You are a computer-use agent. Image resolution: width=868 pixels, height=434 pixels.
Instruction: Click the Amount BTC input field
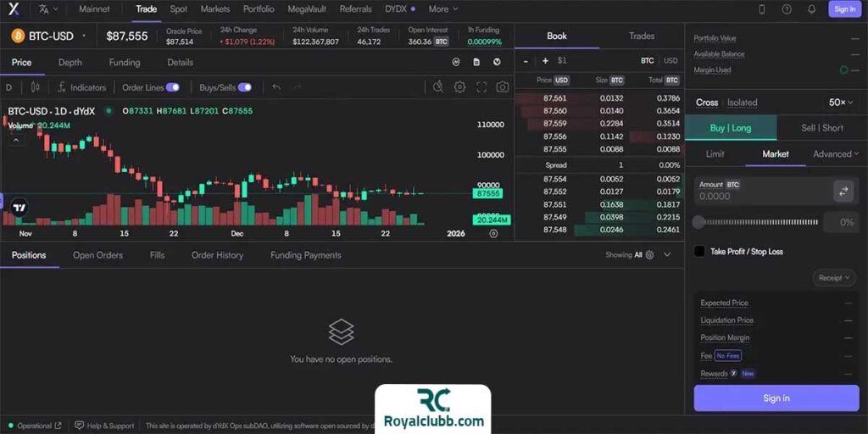point(762,191)
